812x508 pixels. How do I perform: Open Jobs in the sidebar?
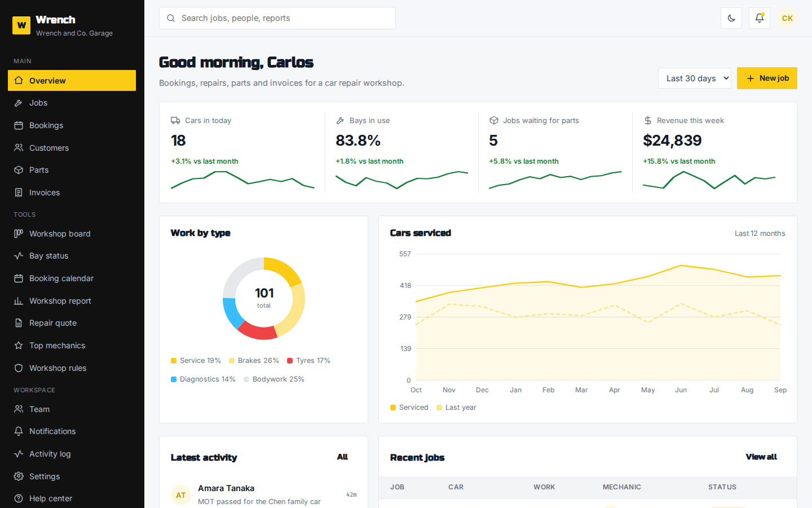pos(72,103)
